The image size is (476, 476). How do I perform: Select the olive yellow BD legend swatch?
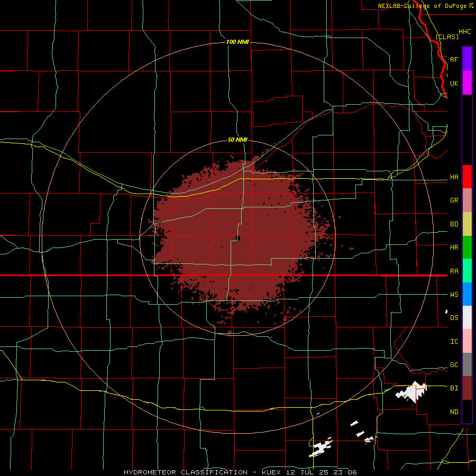click(x=467, y=224)
